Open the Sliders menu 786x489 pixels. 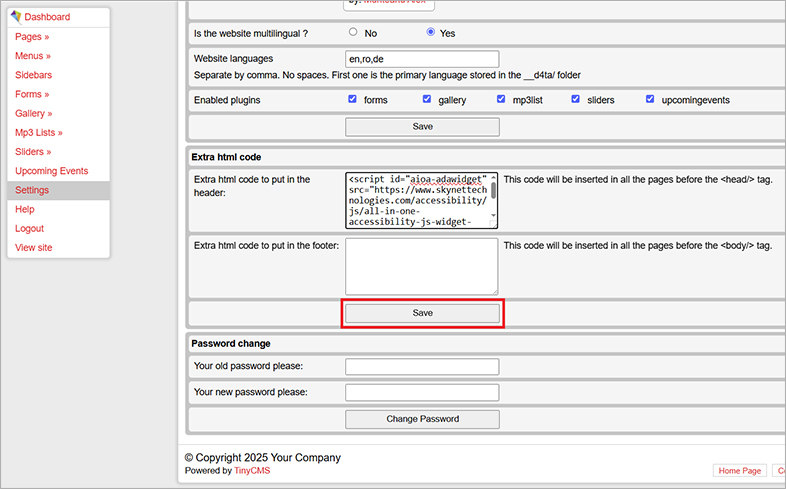[x=33, y=152]
